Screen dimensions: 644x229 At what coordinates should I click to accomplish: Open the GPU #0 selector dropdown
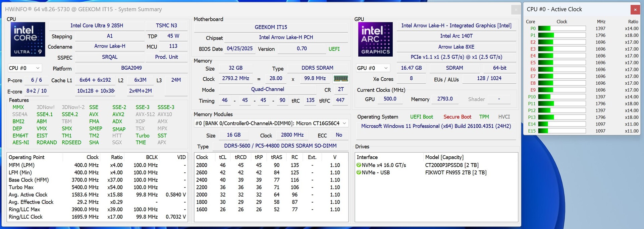373,68
